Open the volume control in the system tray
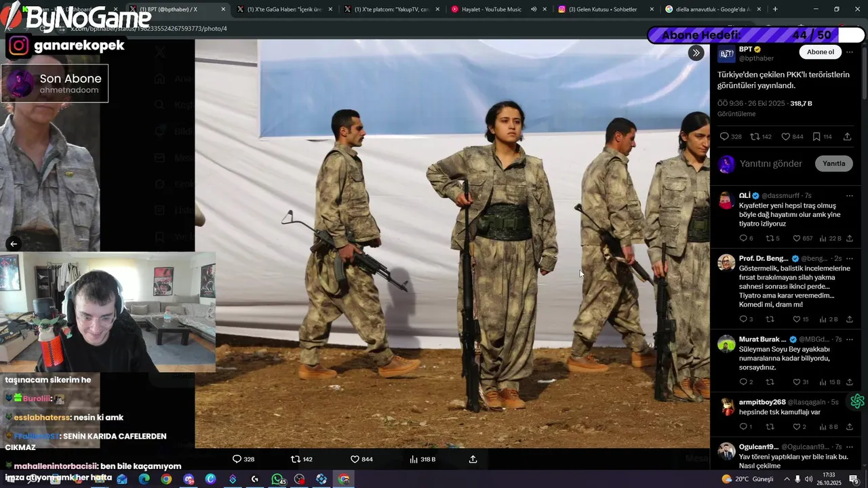Screen dimensions: 868x488 click(808, 479)
